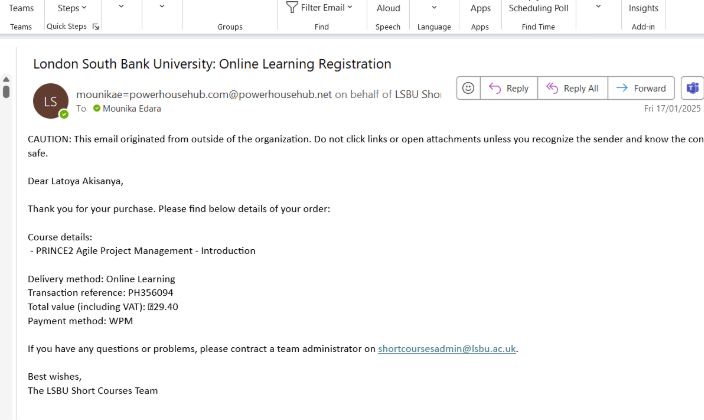Click Reply with the single arrow
This screenshot has width=704, height=420.
click(x=509, y=88)
